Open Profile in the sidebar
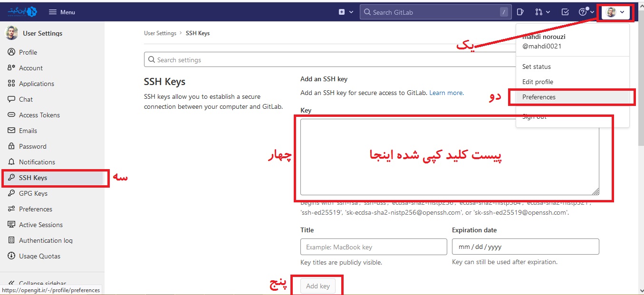This screenshot has height=295, width=644. (28, 52)
